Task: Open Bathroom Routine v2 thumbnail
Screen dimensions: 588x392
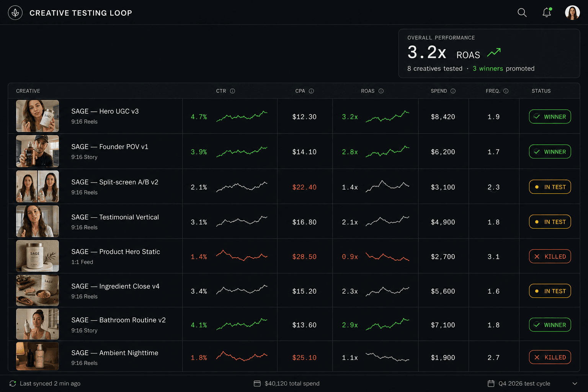Action: coord(38,324)
